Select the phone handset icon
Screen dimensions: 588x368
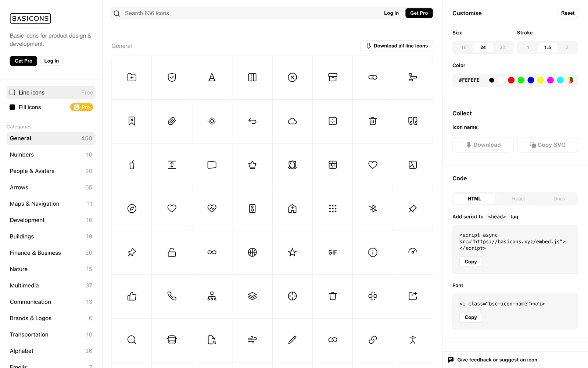172,296
